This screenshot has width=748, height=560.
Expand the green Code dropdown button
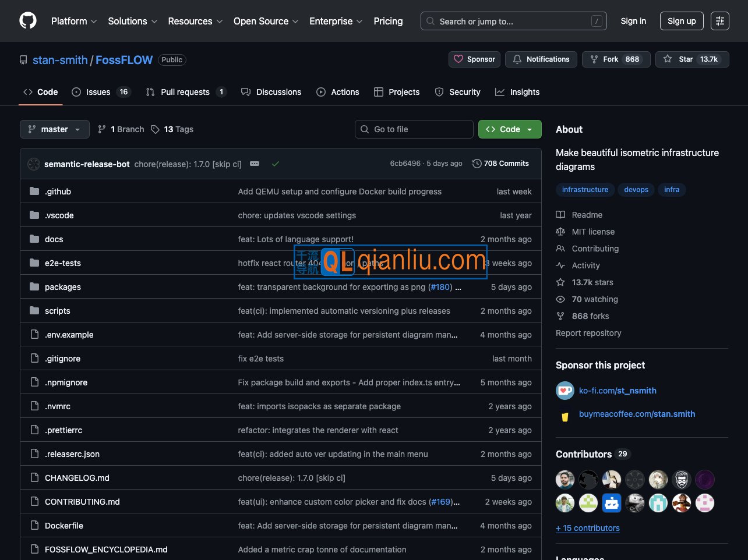(x=510, y=129)
